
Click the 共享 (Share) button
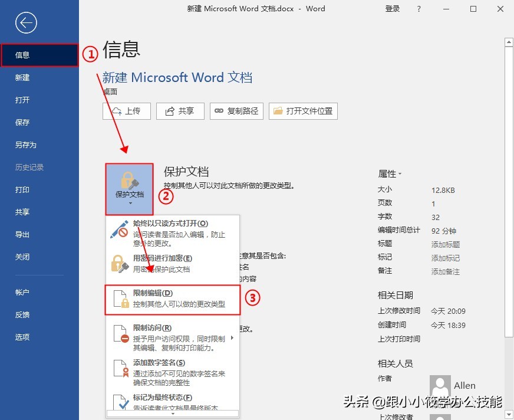180,111
